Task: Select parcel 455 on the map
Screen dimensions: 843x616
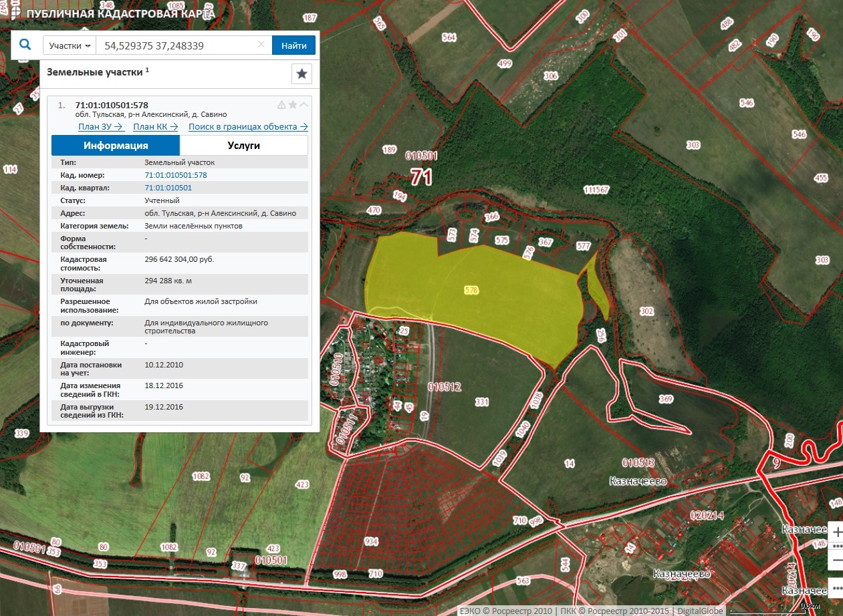Action: [x=821, y=178]
